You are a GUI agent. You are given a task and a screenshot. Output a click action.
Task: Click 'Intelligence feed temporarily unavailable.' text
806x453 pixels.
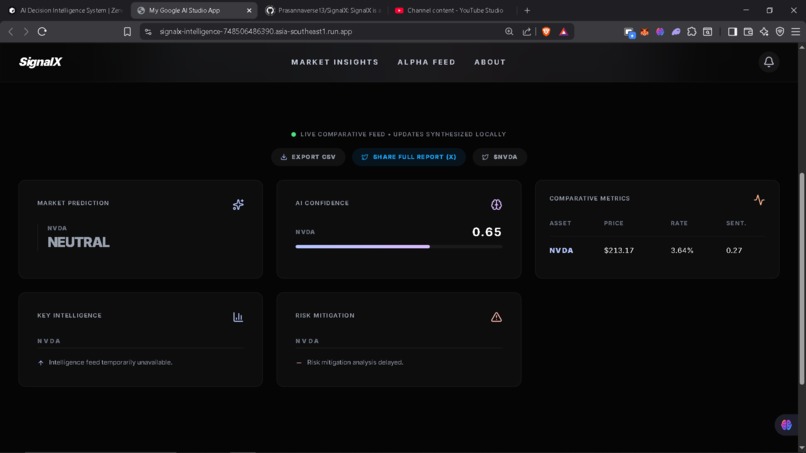(110, 363)
